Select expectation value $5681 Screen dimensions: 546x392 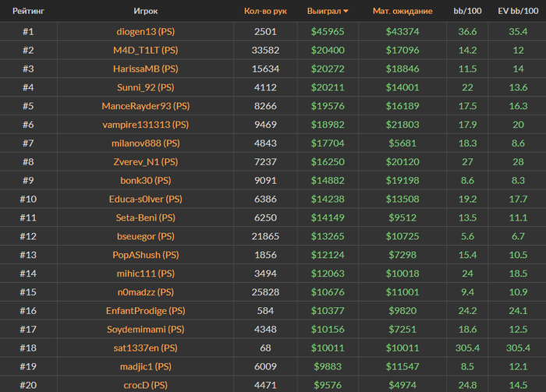tap(402, 143)
